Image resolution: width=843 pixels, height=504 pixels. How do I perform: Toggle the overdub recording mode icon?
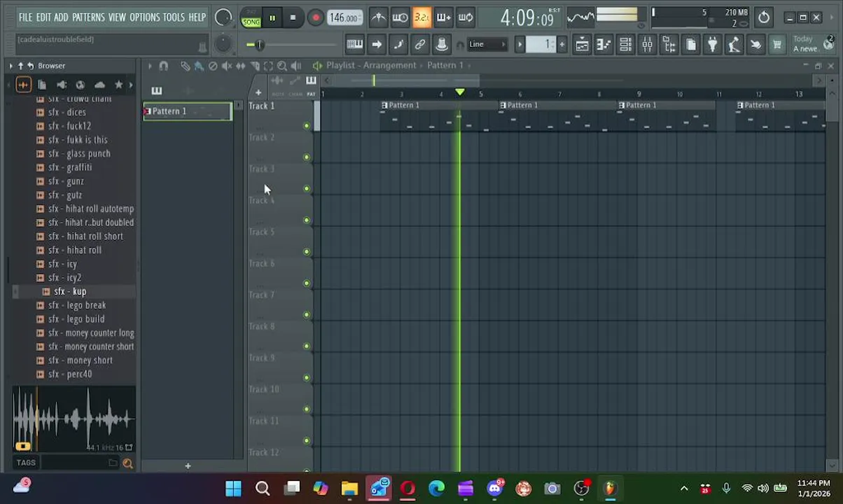click(443, 17)
